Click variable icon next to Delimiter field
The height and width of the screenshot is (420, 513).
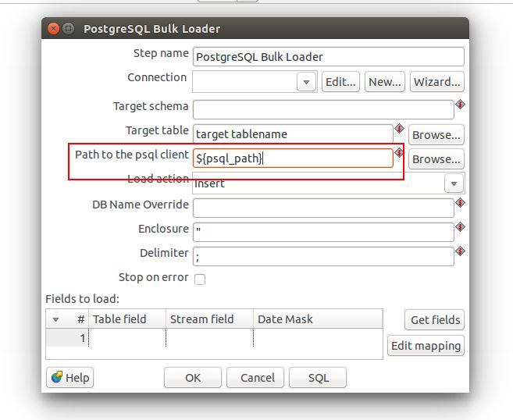(x=461, y=251)
